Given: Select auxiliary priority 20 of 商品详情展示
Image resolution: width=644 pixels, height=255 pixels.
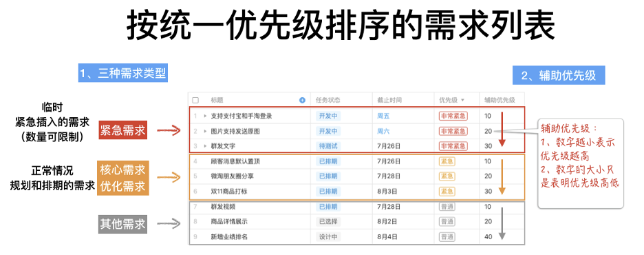Looking at the screenshot, I should point(488,221).
